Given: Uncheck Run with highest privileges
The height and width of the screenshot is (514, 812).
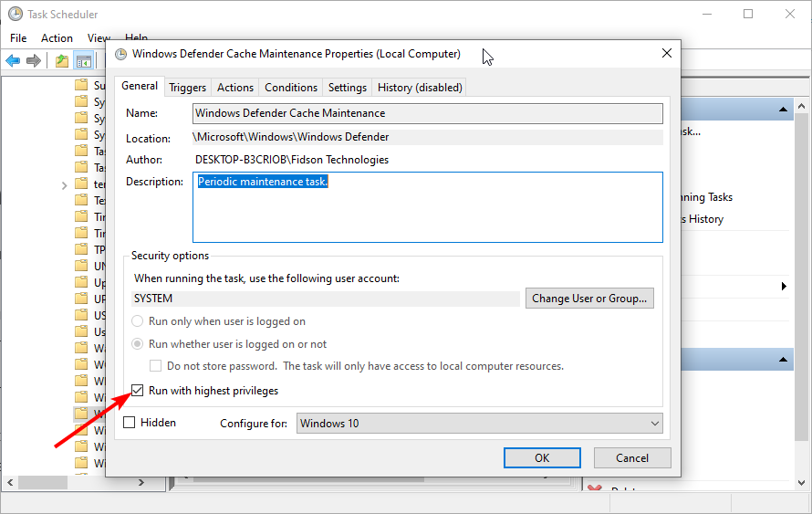Looking at the screenshot, I should pyautogui.click(x=137, y=391).
